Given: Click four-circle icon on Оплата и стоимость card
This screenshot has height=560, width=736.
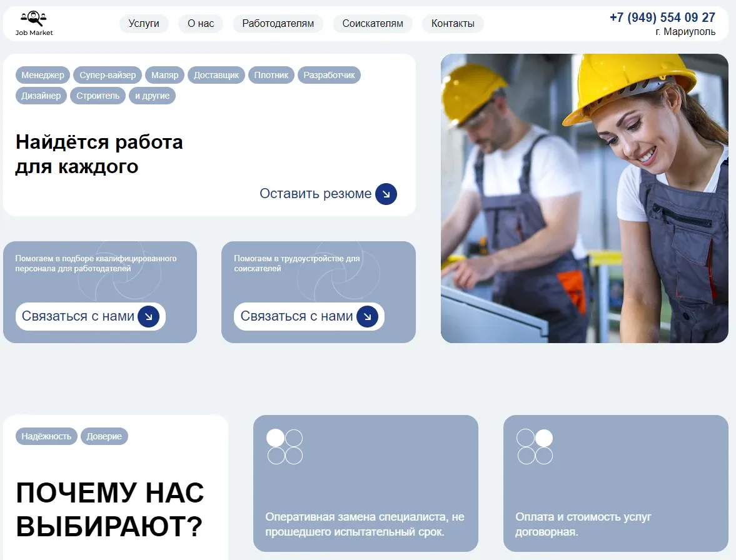Looking at the screenshot, I should pyautogui.click(x=535, y=446).
